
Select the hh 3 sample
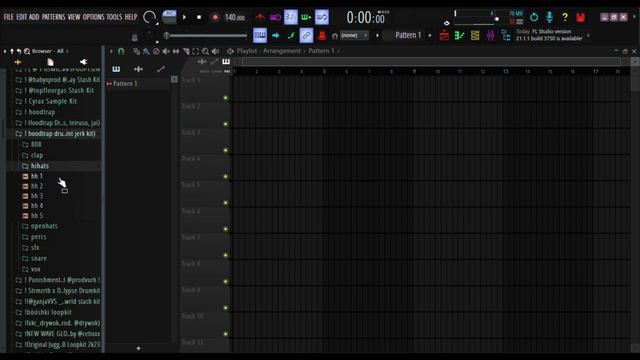point(37,196)
